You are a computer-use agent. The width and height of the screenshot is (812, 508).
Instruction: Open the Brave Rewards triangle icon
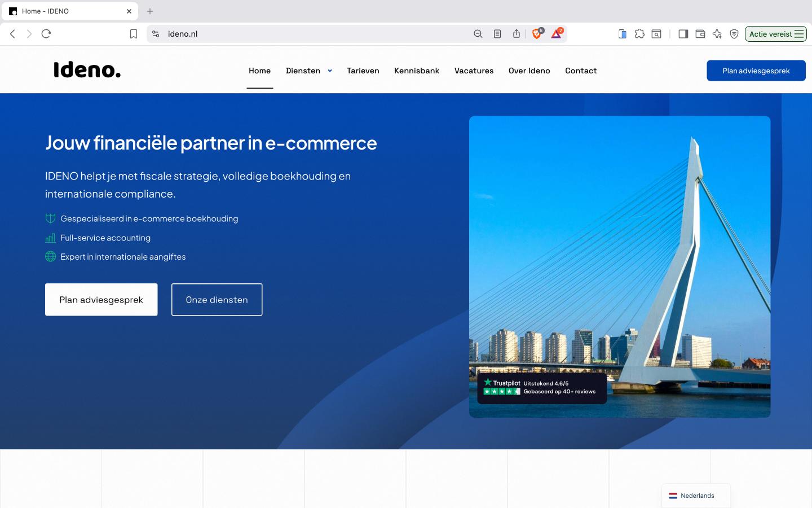coord(556,34)
